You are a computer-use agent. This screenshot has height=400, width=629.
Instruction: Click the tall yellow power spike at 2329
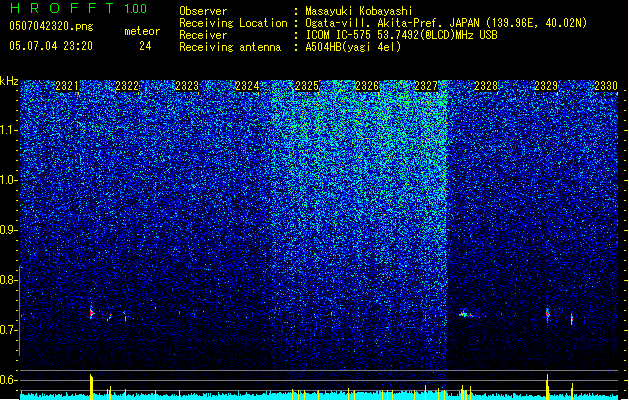click(x=547, y=387)
